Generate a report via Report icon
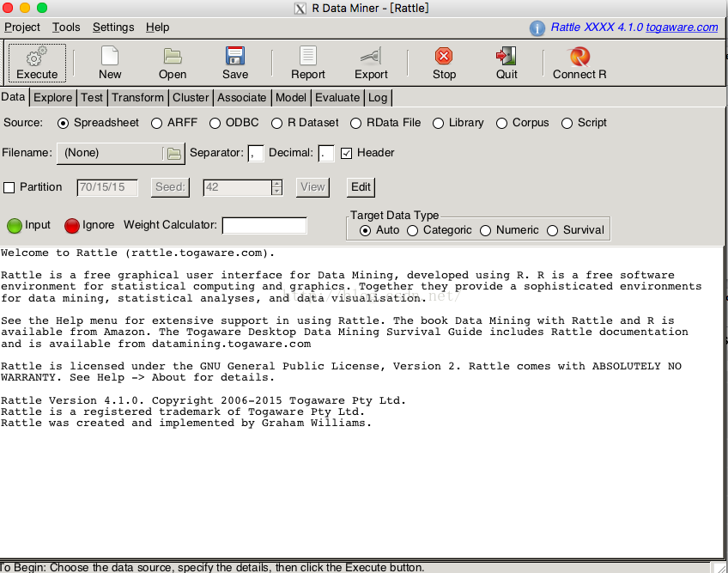Screen dimensions: 728x573 click(308, 56)
